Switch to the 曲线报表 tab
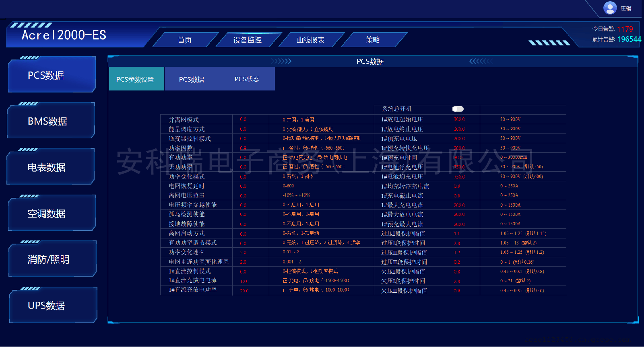Image resolution: width=644 pixels, height=347 pixels. [310, 40]
